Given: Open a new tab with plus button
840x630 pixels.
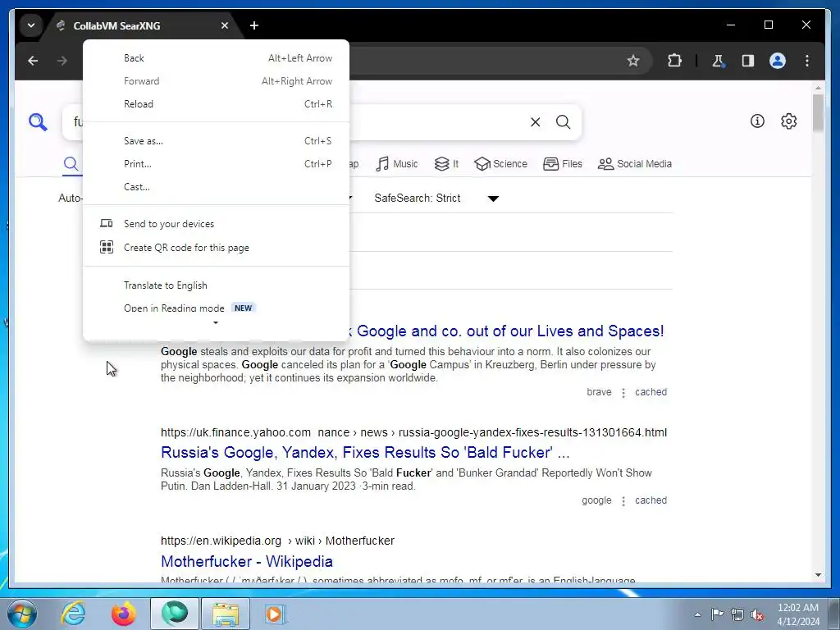Looking at the screenshot, I should tap(254, 25).
